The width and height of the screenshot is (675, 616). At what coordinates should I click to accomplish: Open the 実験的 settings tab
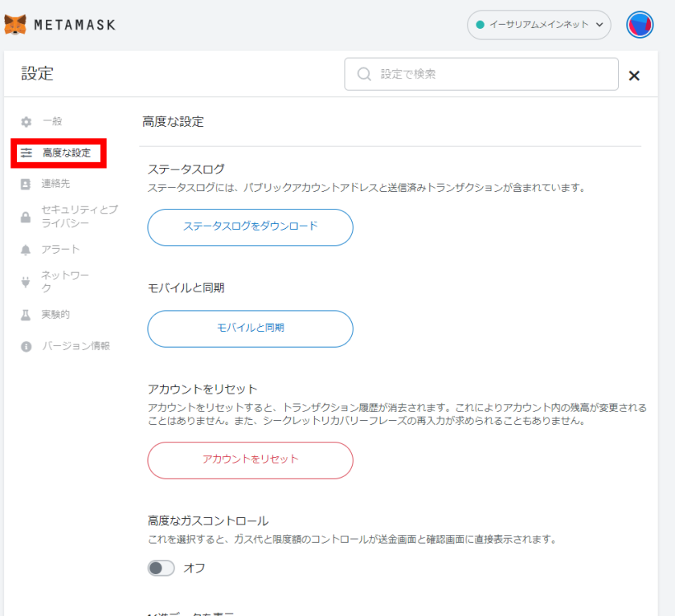click(x=55, y=315)
